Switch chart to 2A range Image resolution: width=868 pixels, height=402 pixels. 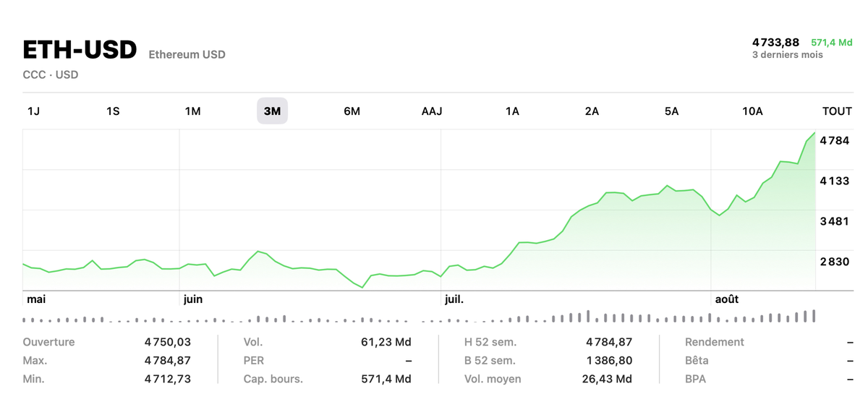(592, 111)
